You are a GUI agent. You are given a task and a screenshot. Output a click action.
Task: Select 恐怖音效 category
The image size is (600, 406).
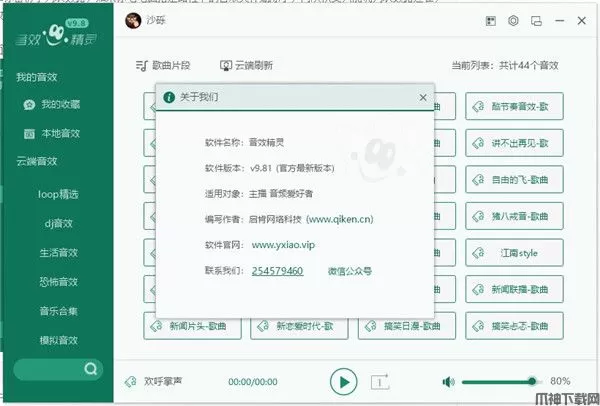[x=58, y=282]
